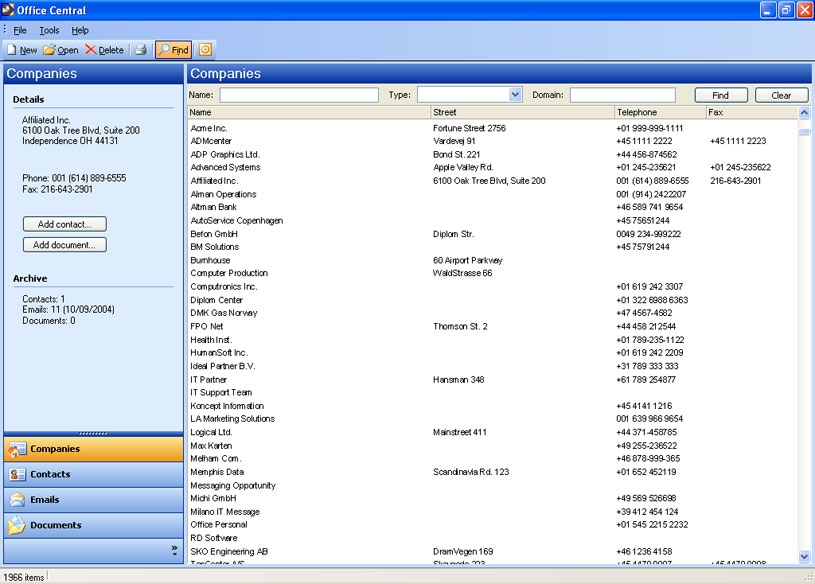Click the vertical scrollbar thumb
815x584 pixels.
(x=804, y=131)
